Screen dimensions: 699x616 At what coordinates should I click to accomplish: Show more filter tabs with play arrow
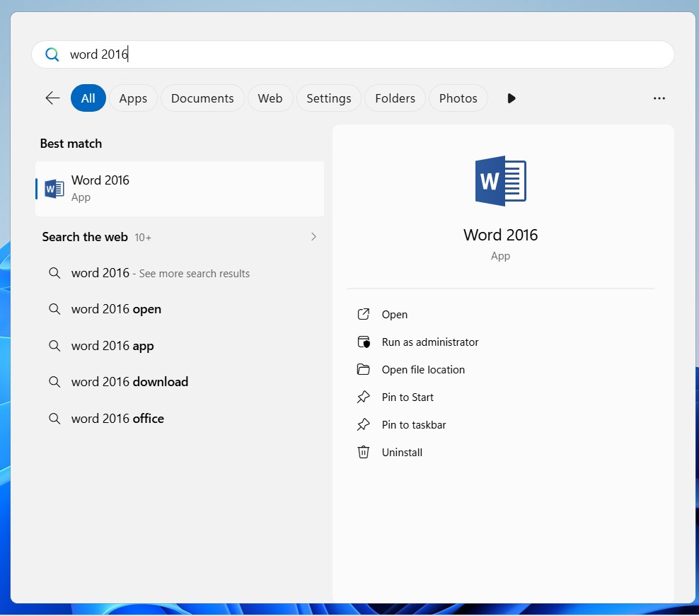point(512,98)
